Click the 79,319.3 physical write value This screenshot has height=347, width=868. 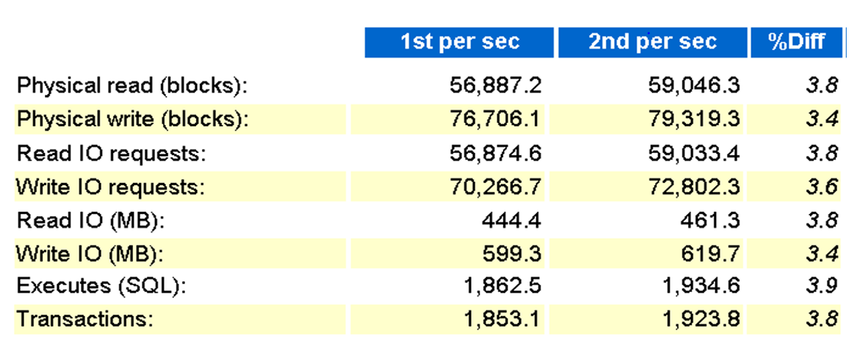(693, 120)
